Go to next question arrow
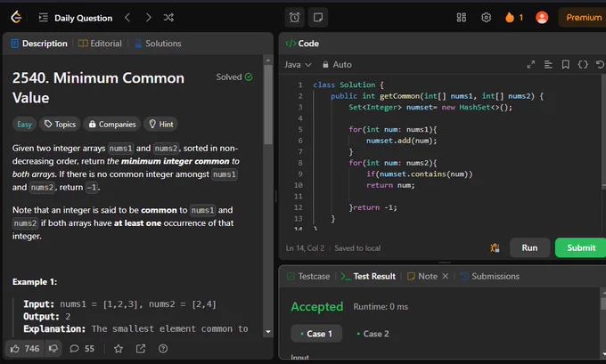Image resolution: width=606 pixels, height=364 pixels. 149,18
